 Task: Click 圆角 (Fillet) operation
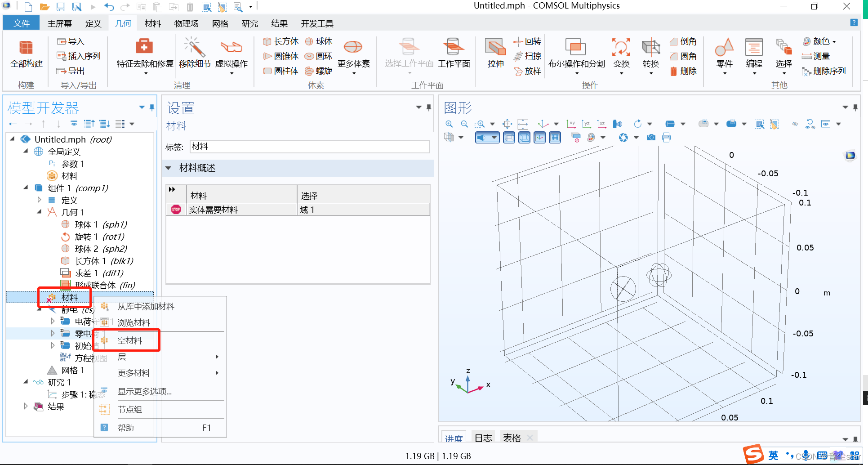point(683,56)
